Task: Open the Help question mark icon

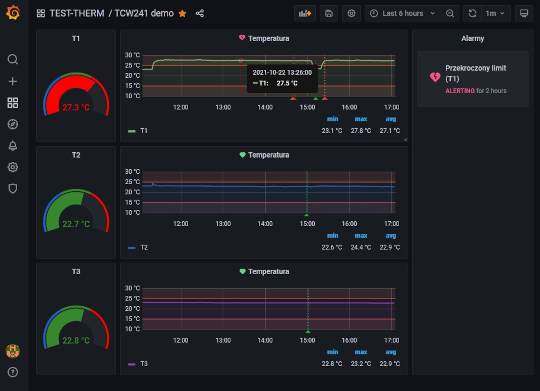Action: (x=13, y=372)
